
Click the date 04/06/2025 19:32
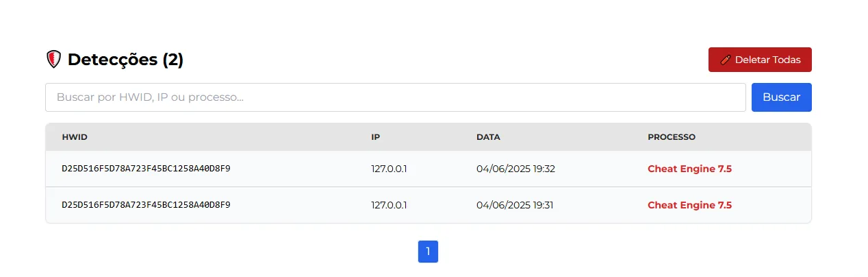pyautogui.click(x=515, y=169)
